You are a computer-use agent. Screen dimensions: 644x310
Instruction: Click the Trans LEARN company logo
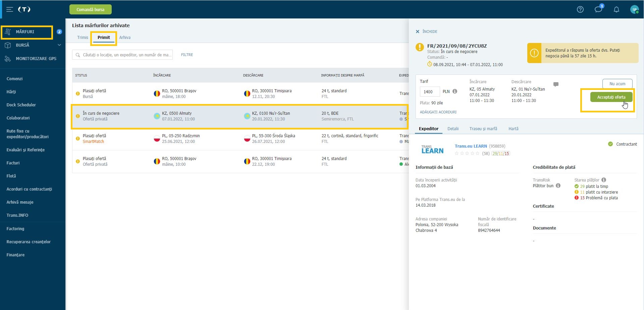pos(432,150)
